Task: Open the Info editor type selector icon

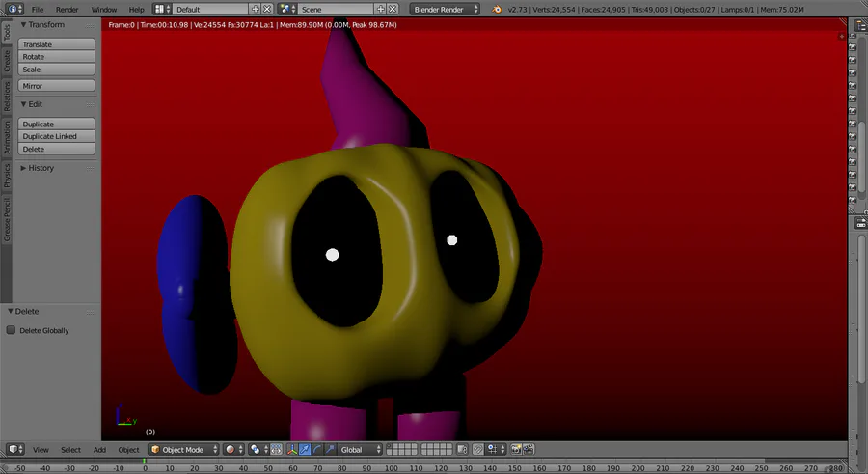Action: click(13, 9)
